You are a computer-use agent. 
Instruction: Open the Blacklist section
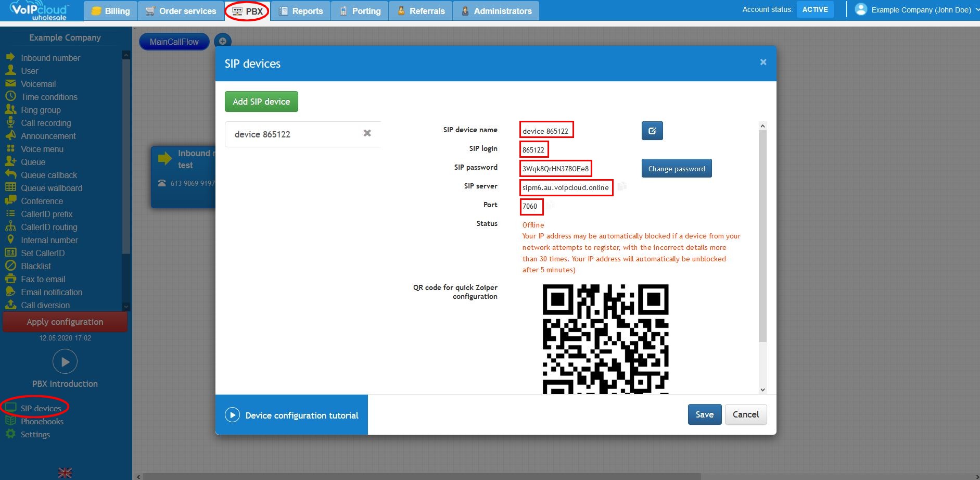[36, 266]
